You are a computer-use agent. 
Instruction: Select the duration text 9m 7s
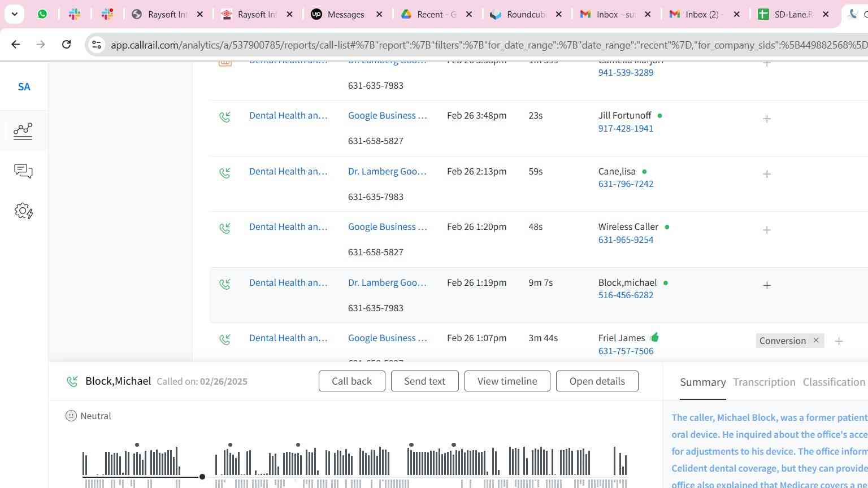coord(540,282)
